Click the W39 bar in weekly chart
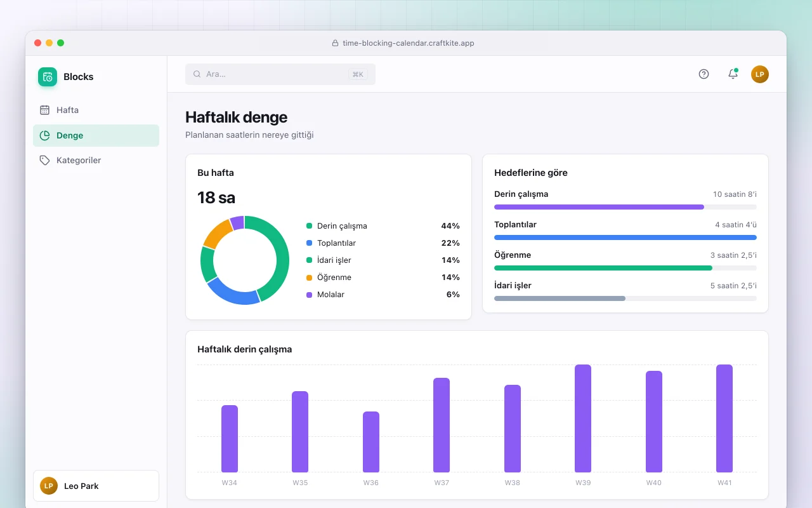 tap(583, 418)
